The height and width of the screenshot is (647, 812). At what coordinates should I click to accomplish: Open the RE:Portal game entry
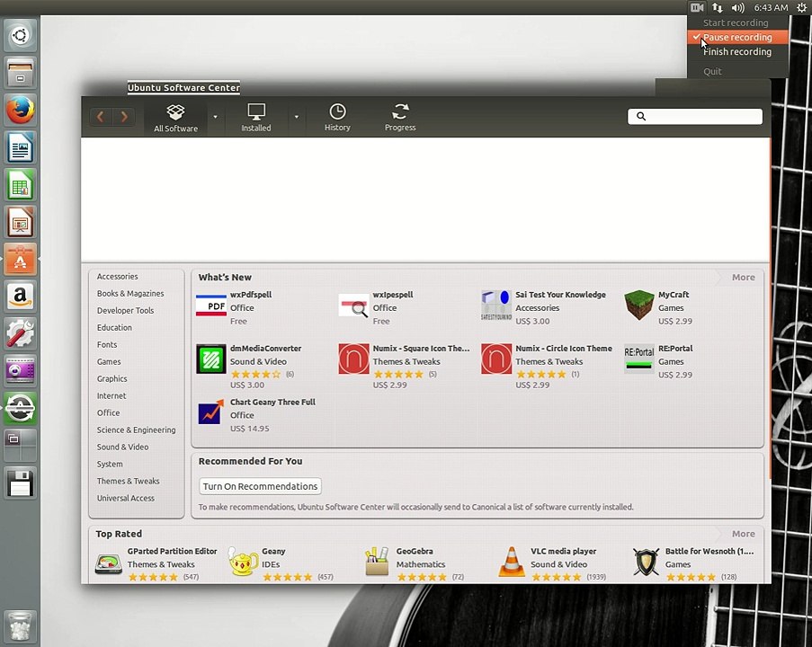coord(659,361)
